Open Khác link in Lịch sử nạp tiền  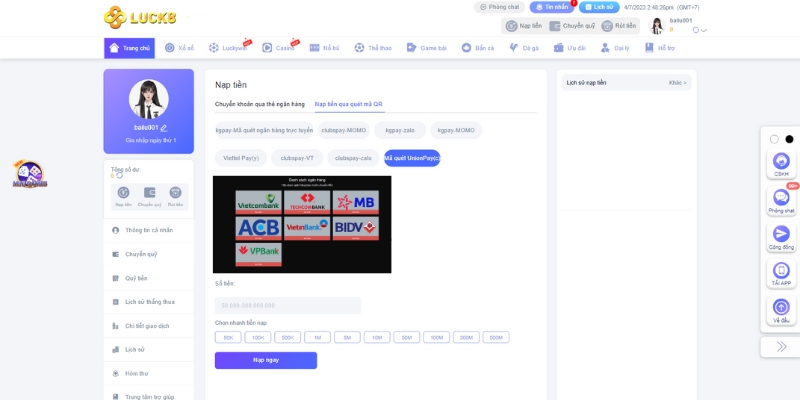point(678,83)
